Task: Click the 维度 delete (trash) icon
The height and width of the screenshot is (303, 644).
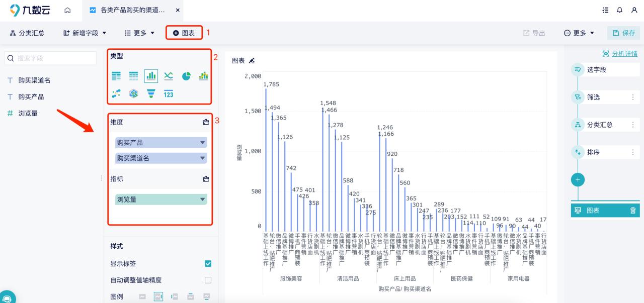Action: tap(205, 122)
